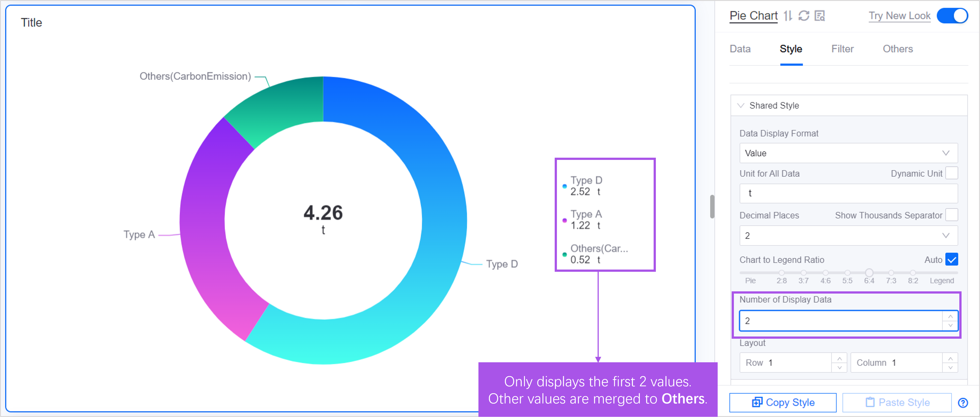980x417 pixels.
Task: Toggle the Try New Look switch
Action: (x=952, y=16)
